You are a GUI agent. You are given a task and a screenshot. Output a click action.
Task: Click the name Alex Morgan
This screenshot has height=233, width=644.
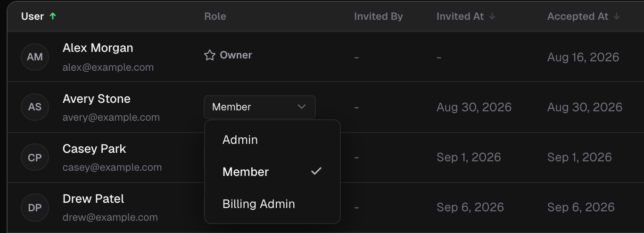(x=98, y=48)
